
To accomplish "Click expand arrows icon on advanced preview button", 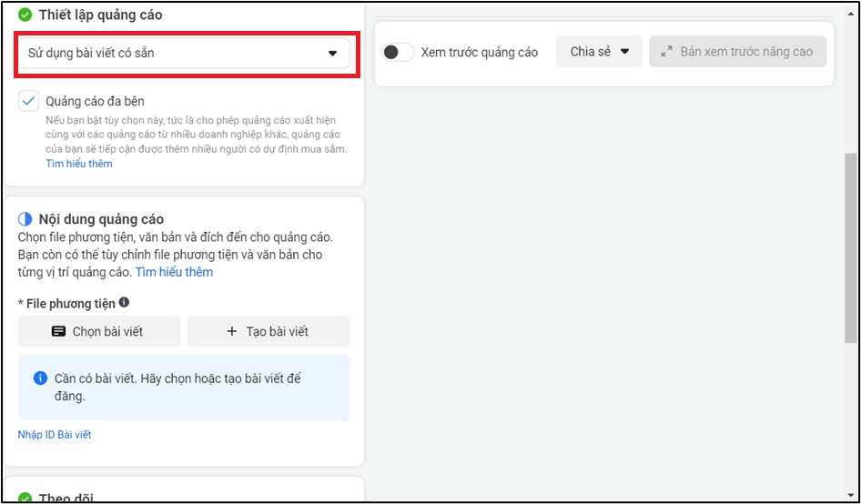I will tap(666, 52).
